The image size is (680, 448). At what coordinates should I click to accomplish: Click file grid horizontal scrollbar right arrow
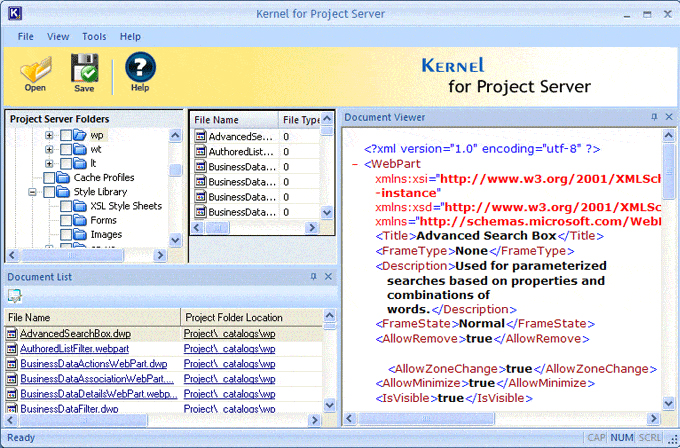(x=312, y=227)
